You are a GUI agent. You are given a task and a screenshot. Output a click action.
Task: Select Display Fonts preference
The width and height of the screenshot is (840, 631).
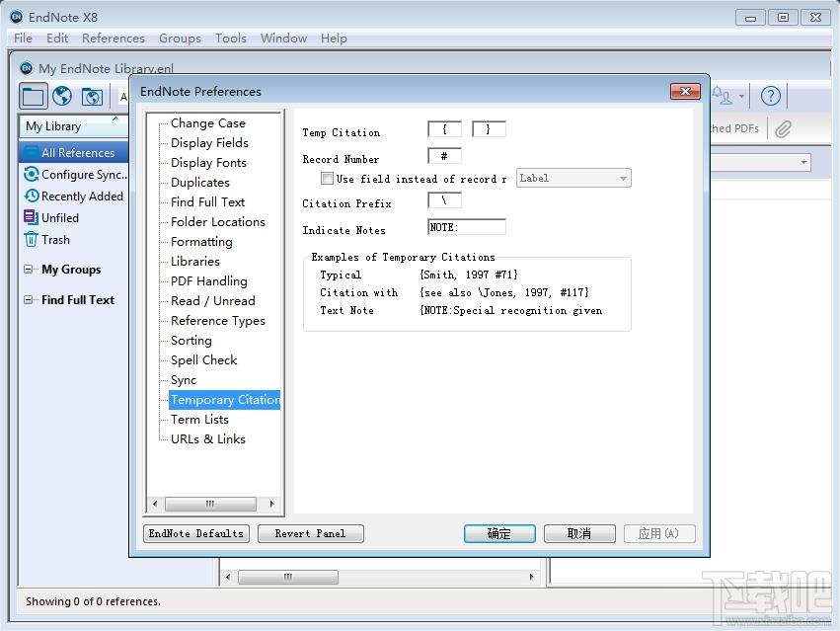point(208,163)
